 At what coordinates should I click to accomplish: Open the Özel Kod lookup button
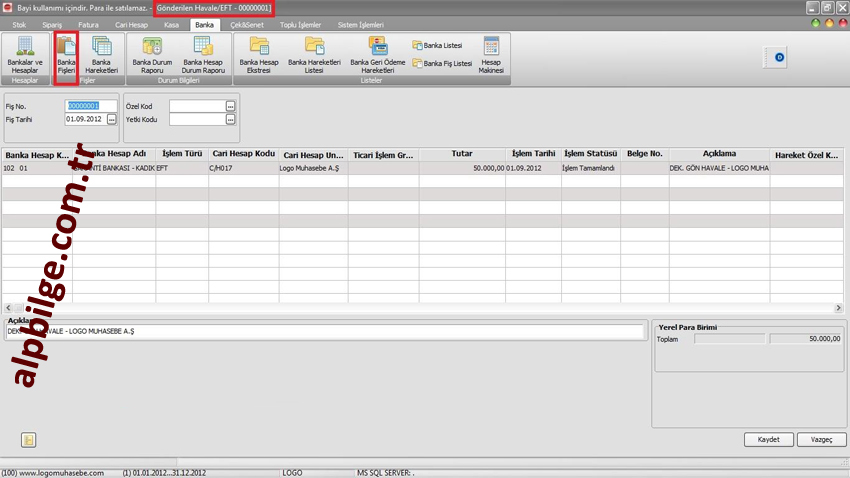pos(230,106)
